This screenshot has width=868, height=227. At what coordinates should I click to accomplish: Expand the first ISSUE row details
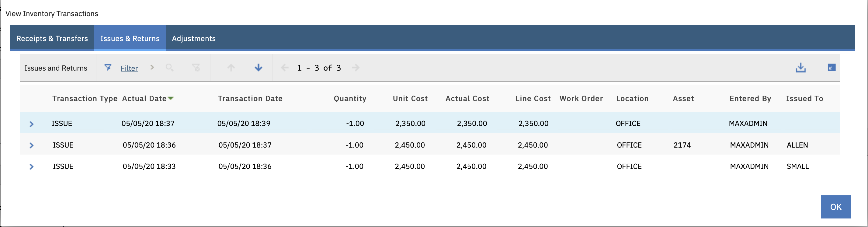tap(32, 124)
